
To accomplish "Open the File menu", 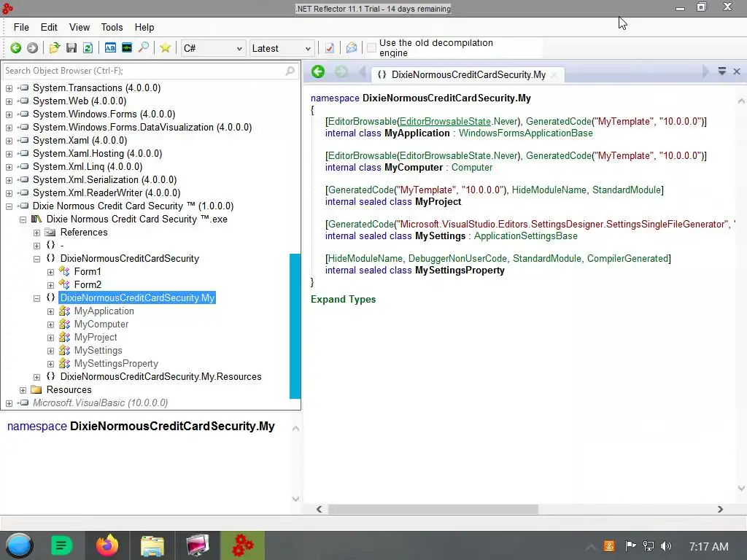I will tap(21, 27).
